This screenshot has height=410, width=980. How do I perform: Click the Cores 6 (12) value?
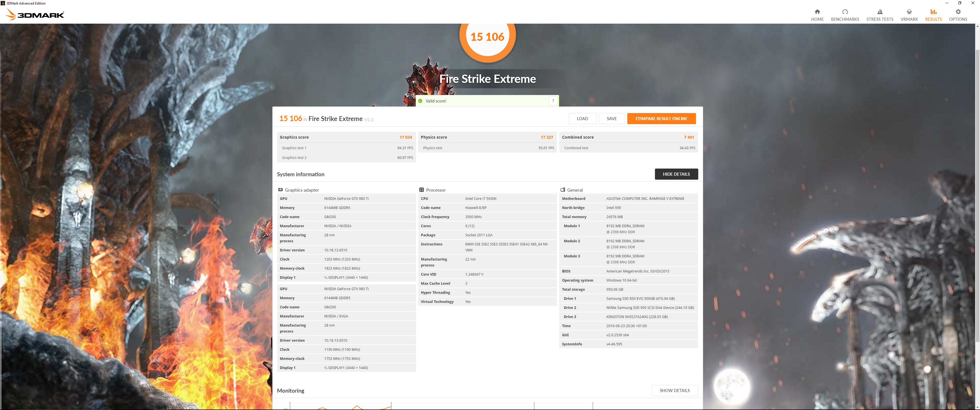[x=469, y=226]
